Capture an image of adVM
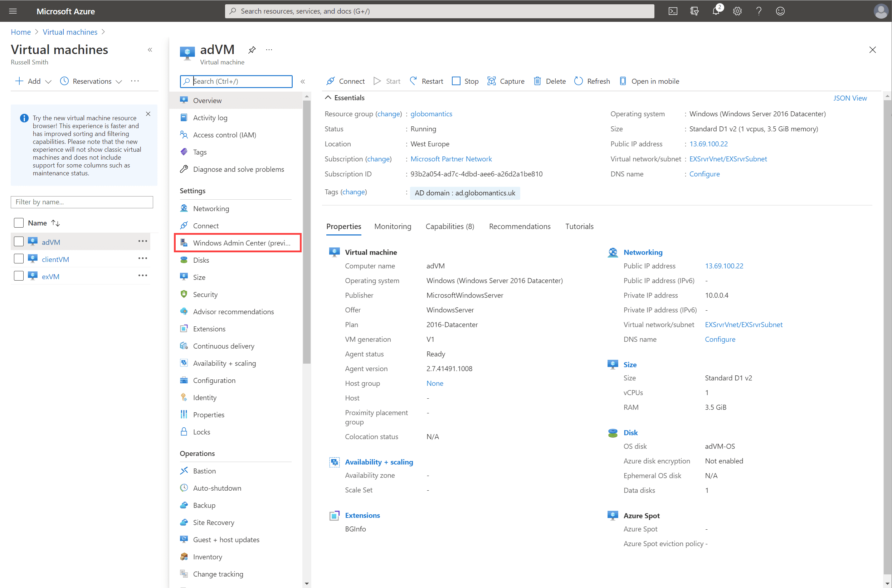The height and width of the screenshot is (588, 892). pos(506,81)
